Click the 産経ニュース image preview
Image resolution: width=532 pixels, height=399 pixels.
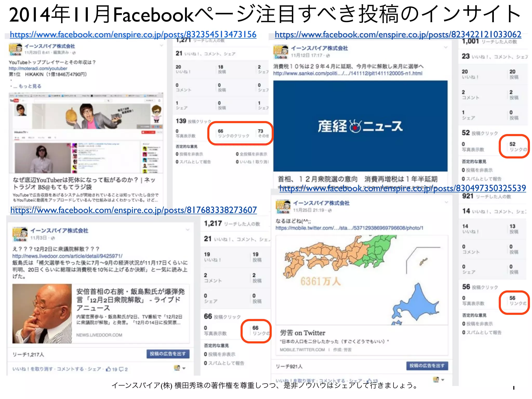coord(360,126)
